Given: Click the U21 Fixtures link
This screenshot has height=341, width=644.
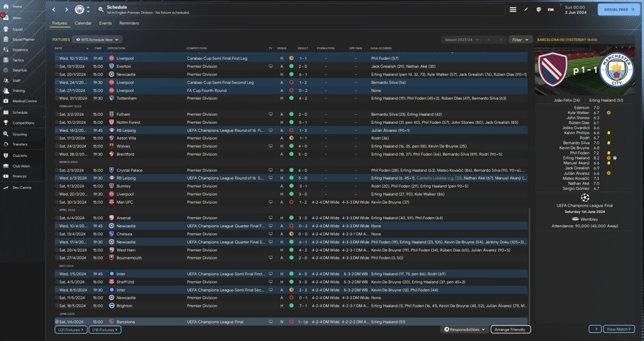Looking at the screenshot, I should pos(70,330).
